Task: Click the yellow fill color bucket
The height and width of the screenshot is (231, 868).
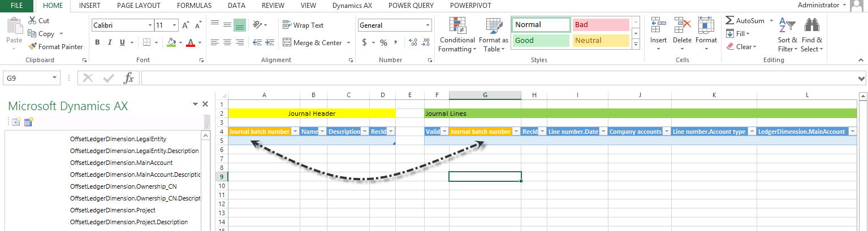Action: [x=171, y=43]
